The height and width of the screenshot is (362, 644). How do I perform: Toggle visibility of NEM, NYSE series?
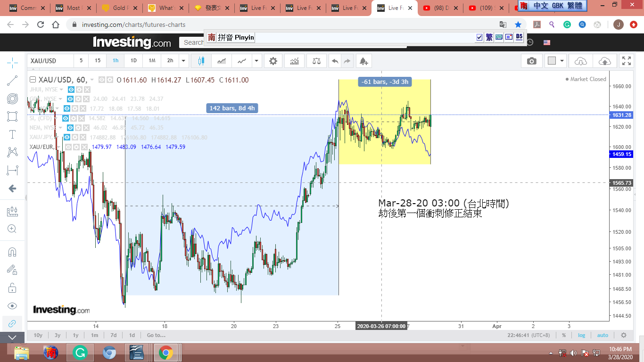[x=71, y=128]
